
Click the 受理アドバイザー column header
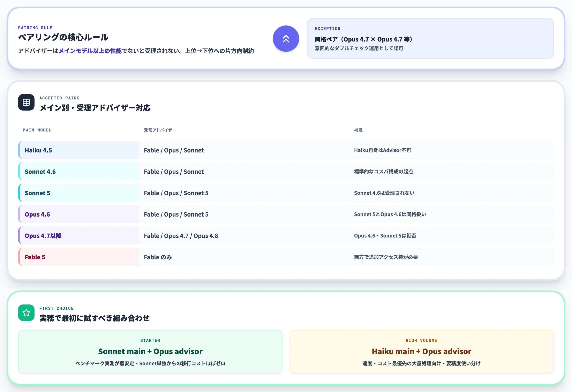160,130
